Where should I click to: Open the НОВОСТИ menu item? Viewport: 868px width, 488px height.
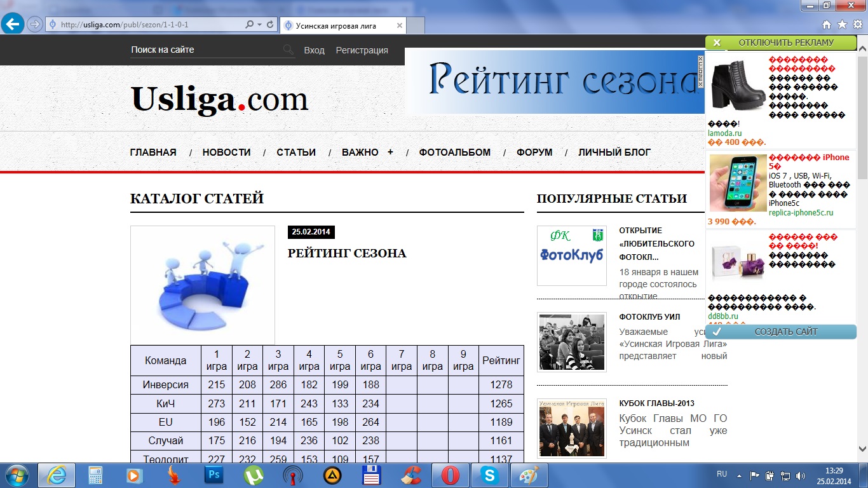coord(226,152)
